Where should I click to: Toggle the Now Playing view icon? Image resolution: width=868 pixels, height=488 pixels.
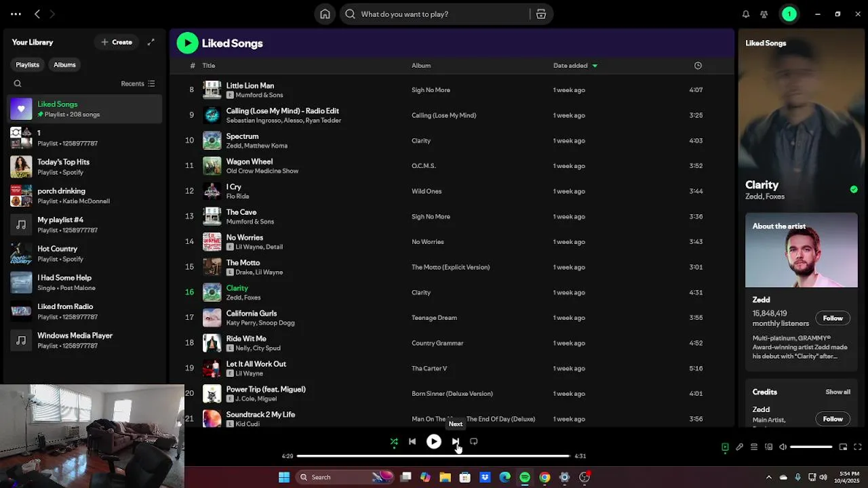pos(725,447)
